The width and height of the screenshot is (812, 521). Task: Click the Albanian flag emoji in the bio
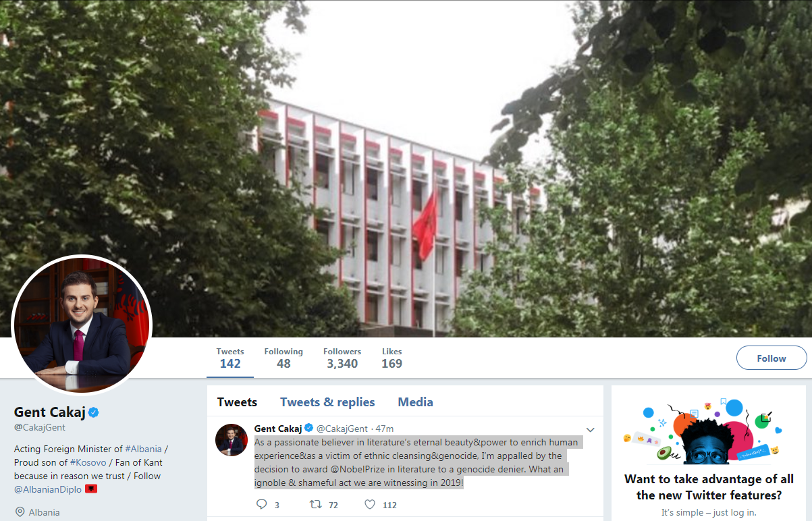(x=91, y=488)
